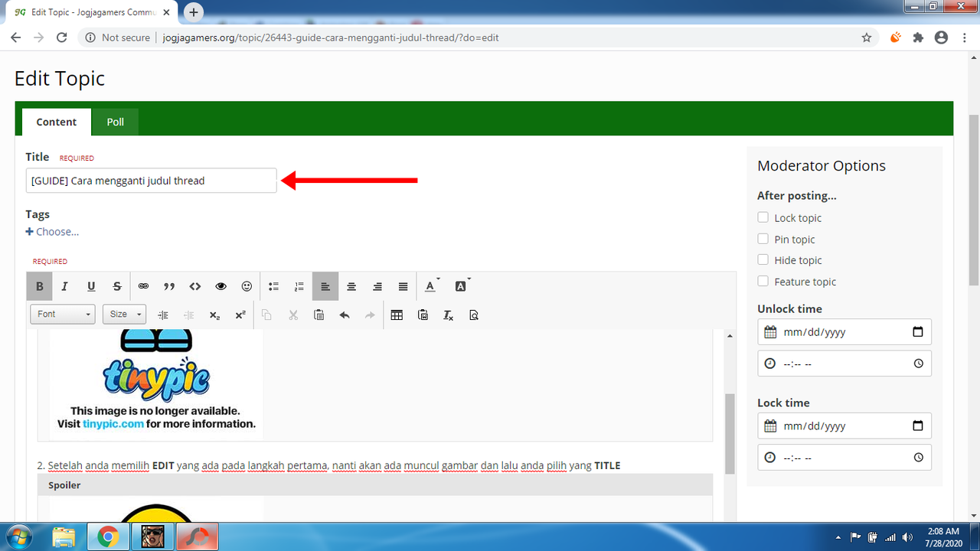Open a new browser tab

point(194,12)
